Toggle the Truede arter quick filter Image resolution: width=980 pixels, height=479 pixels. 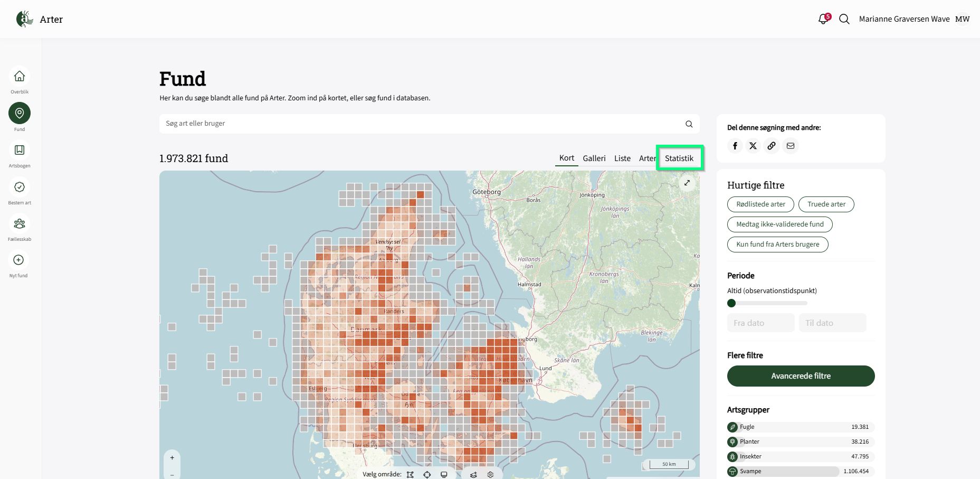(826, 204)
